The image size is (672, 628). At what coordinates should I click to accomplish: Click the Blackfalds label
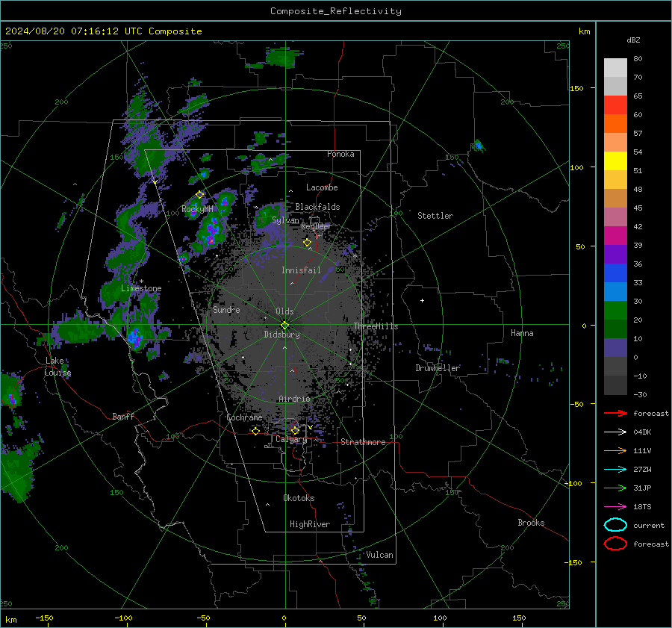pyautogui.click(x=317, y=207)
